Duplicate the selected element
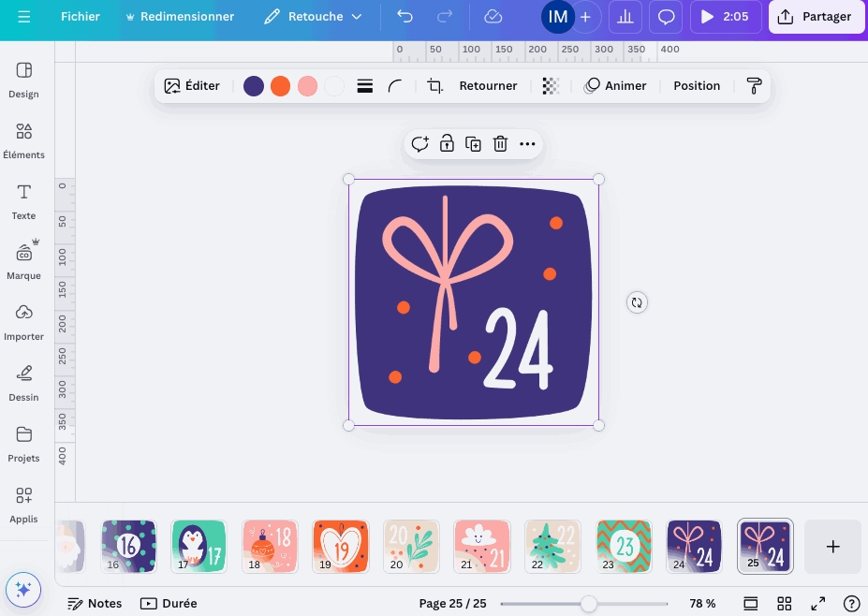 point(474,144)
